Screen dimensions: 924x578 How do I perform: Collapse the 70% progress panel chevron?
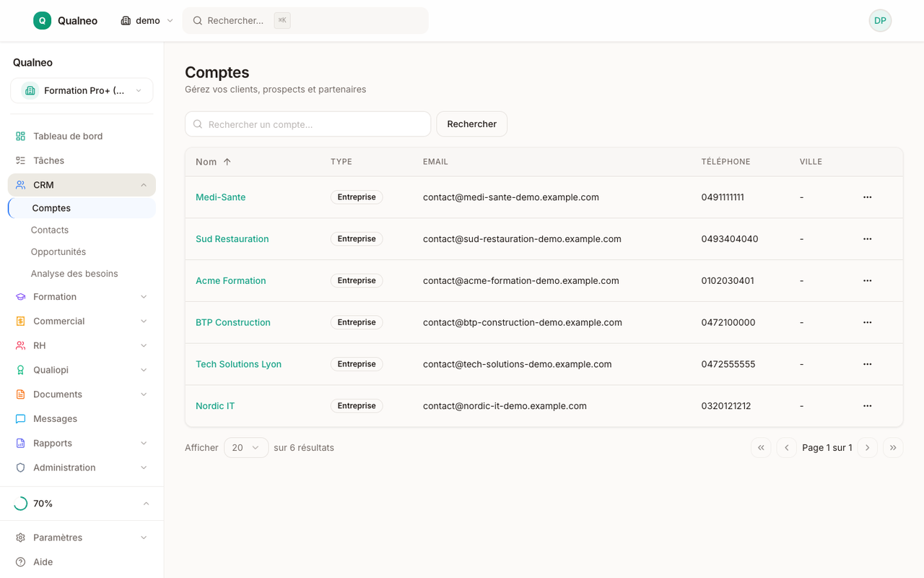(146, 504)
